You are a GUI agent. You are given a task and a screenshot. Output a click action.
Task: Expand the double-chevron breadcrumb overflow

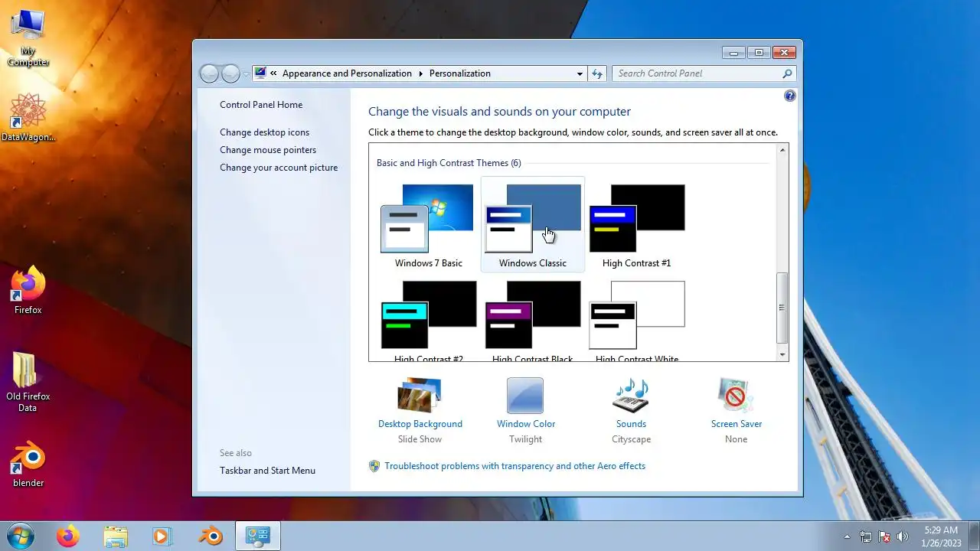pyautogui.click(x=273, y=73)
